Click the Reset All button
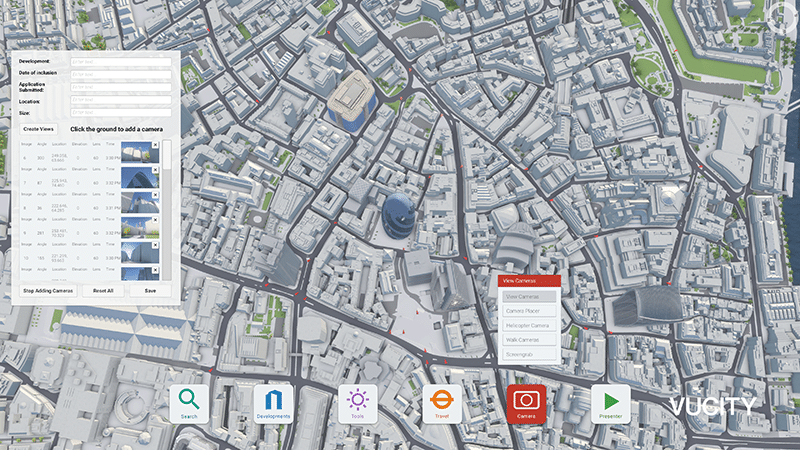This screenshot has height=450, width=800. [x=103, y=290]
